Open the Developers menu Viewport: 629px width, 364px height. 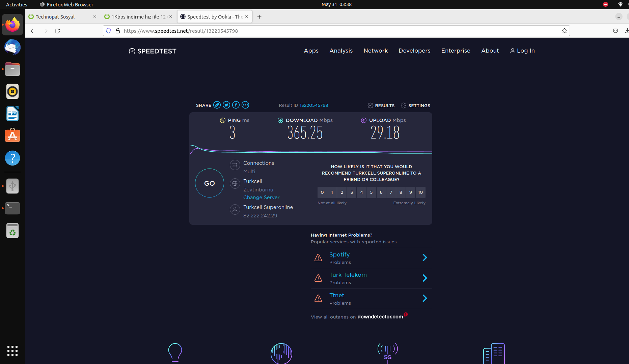click(414, 51)
